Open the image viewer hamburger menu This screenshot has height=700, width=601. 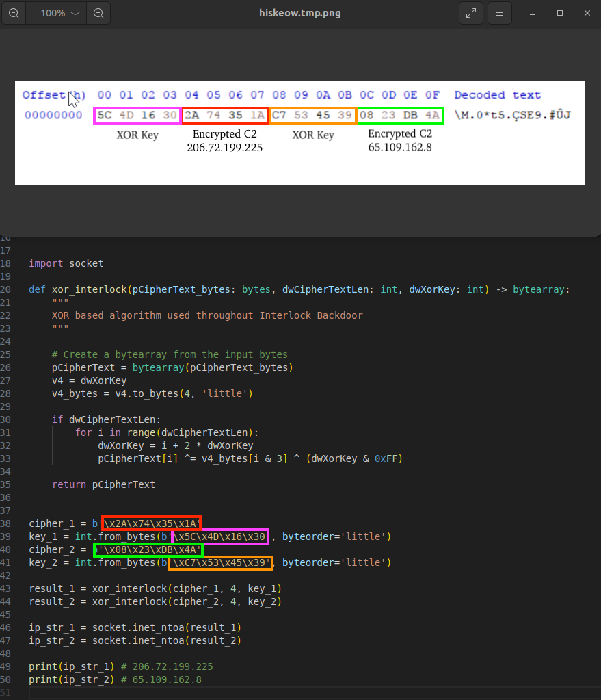(x=500, y=13)
